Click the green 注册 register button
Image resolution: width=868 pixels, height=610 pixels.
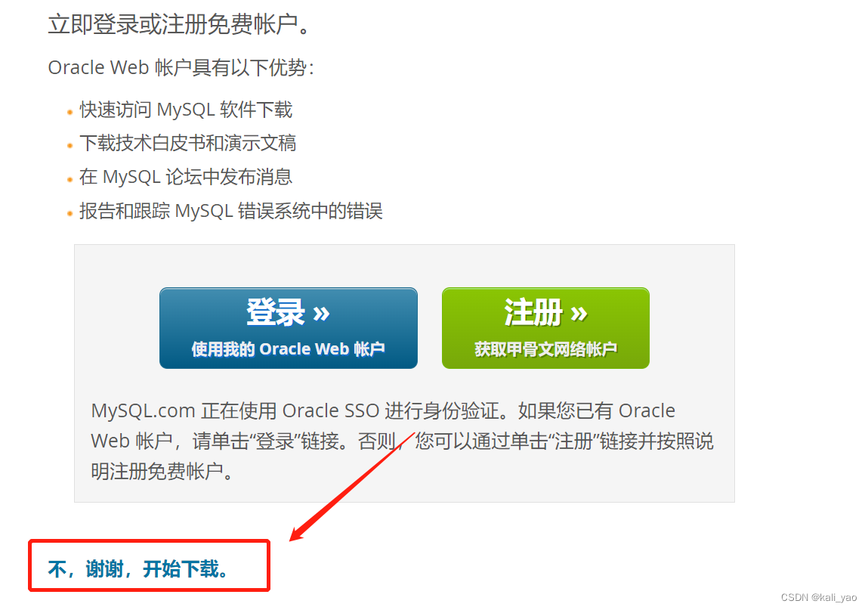click(545, 328)
